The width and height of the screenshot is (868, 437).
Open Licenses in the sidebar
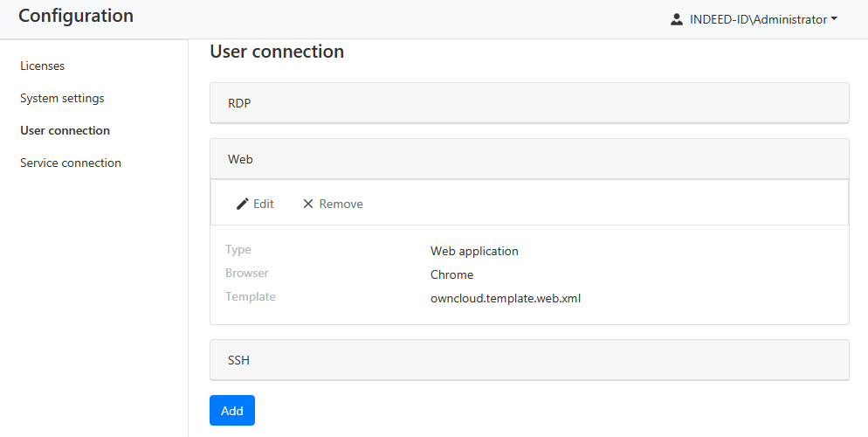tap(42, 66)
